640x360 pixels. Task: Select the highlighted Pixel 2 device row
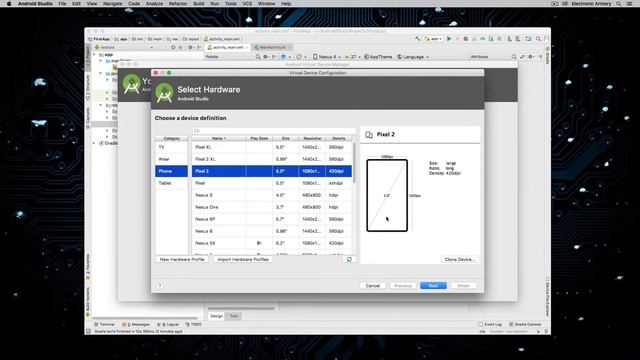pos(272,171)
